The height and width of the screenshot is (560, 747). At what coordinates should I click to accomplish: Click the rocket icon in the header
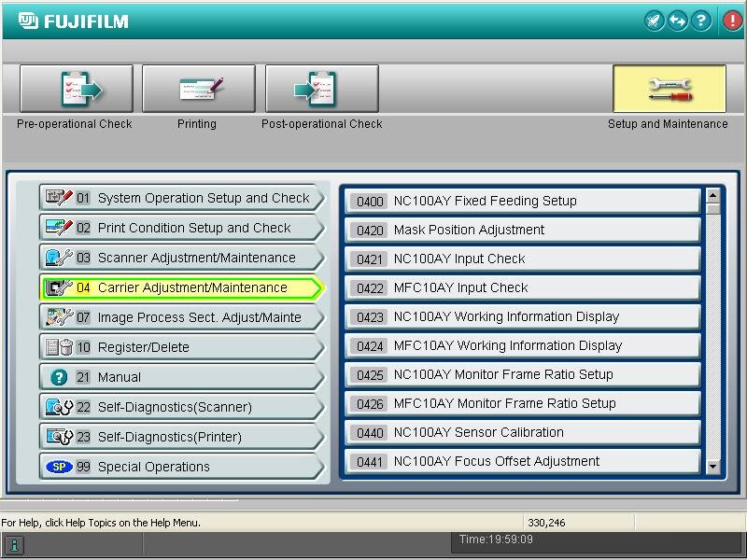pos(655,21)
